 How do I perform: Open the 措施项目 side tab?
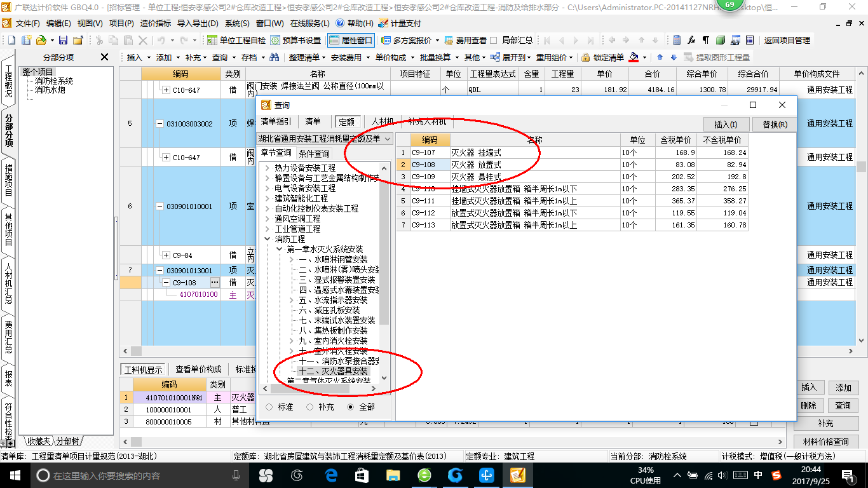coord(8,180)
